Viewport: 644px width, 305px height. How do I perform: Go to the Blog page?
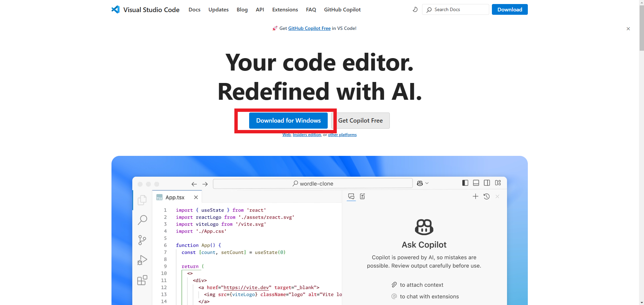(x=242, y=10)
